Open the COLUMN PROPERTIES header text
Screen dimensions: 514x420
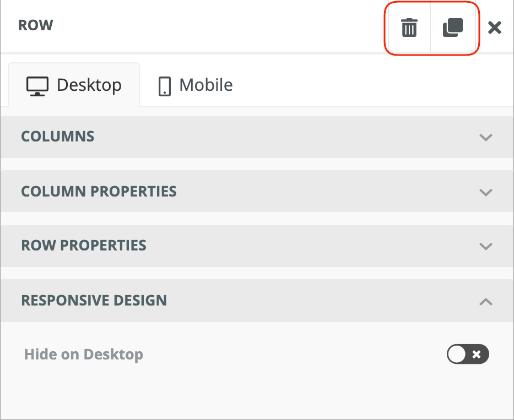(x=99, y=192)
